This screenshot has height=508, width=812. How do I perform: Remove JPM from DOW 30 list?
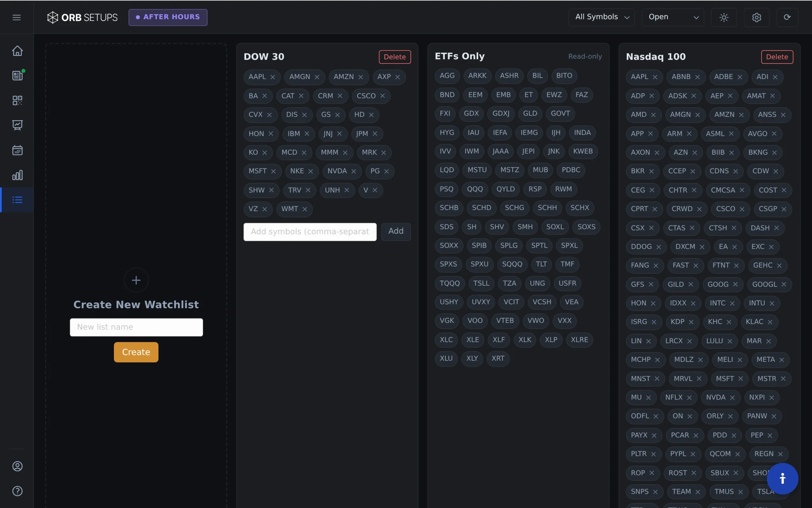(375, 134)
